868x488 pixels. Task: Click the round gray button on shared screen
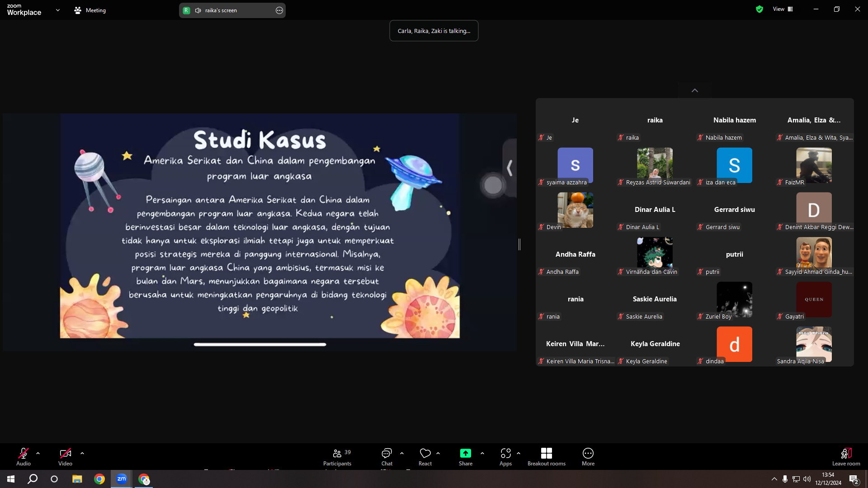point(493,185)
